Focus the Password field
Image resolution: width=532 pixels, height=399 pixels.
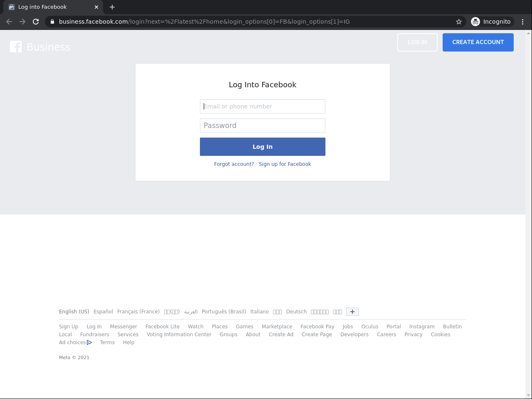click(263, 126)
